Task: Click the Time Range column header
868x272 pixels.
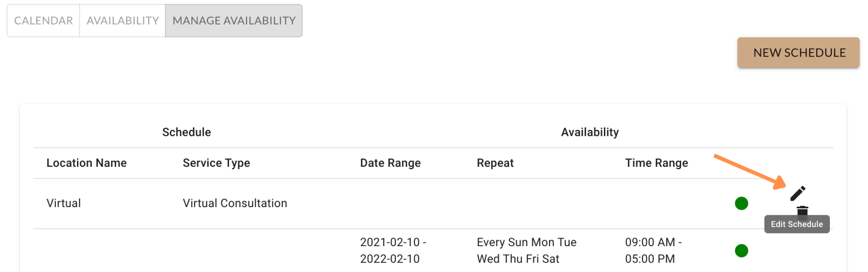Action: coord(657,163)
